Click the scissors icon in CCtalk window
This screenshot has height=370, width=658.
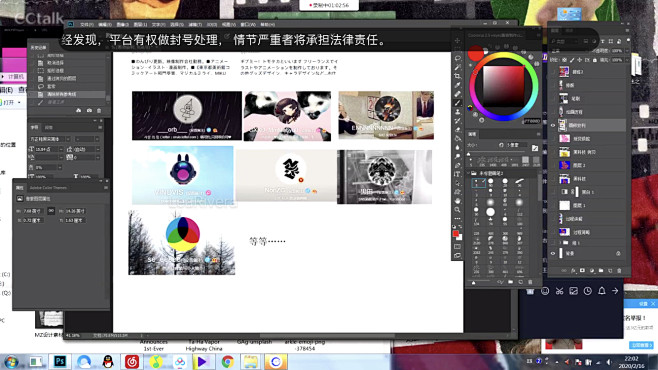tap(559, 291)
